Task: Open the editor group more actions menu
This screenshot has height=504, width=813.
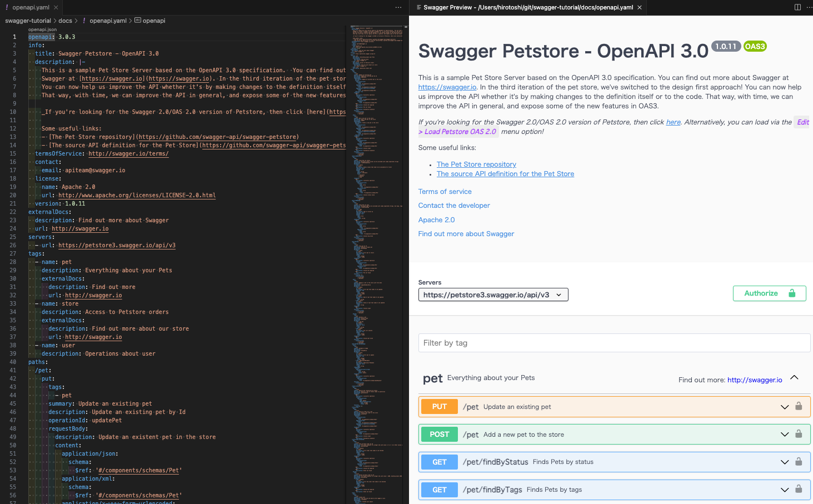Action: (x=398, y=7)
